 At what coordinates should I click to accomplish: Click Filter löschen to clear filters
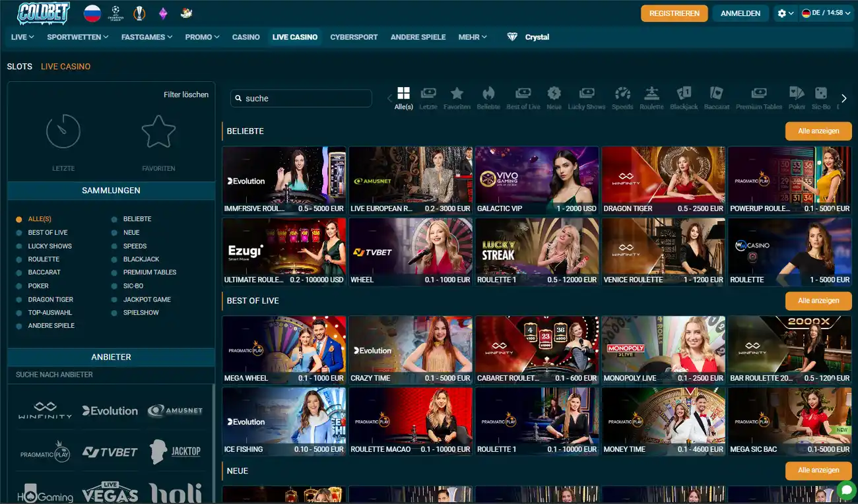[187, 94]
